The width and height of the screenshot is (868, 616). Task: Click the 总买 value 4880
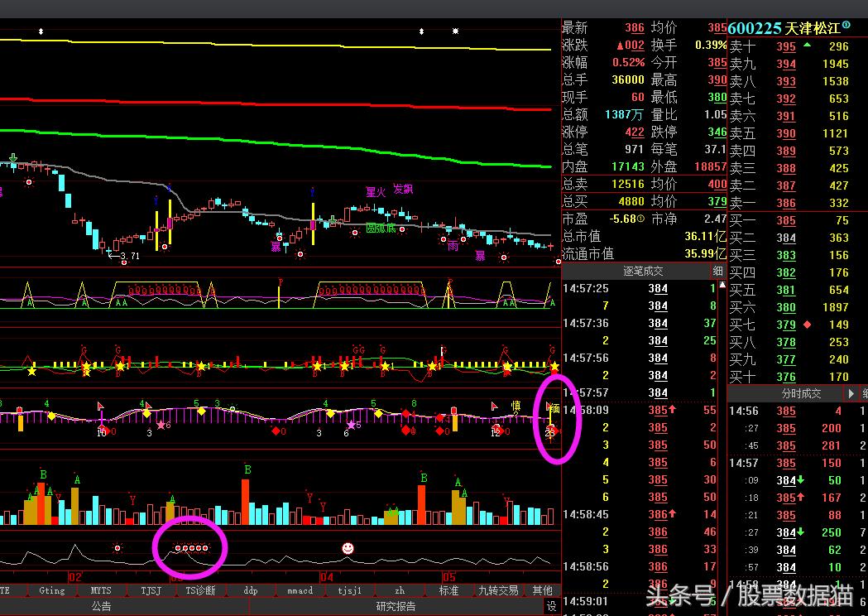(x=631, y=202)
